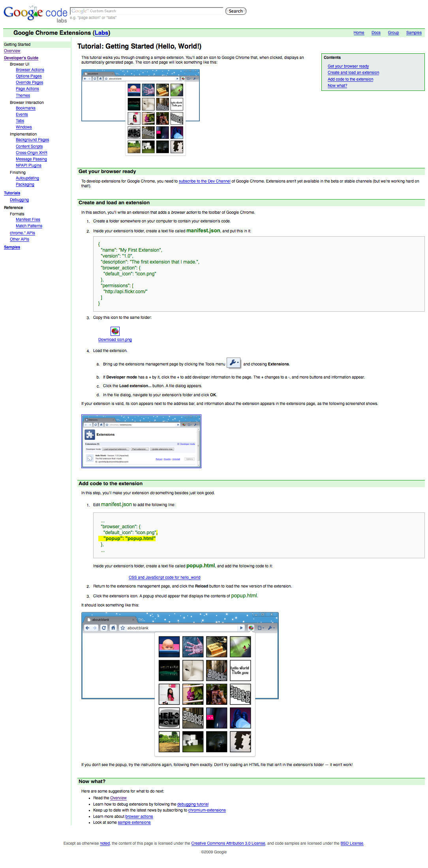Viewport: 428px width, 868px height.
Task: Open the Overview link under Now what
Action: tap(118, 798)
